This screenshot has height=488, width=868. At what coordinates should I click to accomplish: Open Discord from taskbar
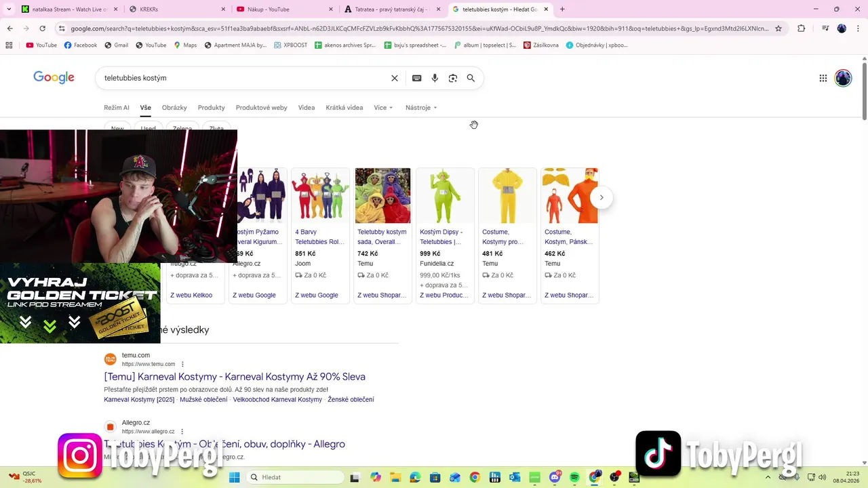coord(555,477)
